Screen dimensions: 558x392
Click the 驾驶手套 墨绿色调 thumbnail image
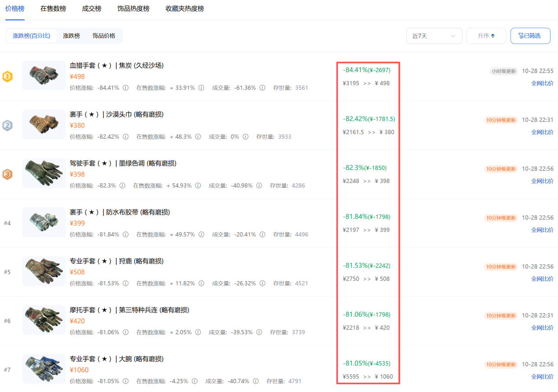click(x=44, y=173)
